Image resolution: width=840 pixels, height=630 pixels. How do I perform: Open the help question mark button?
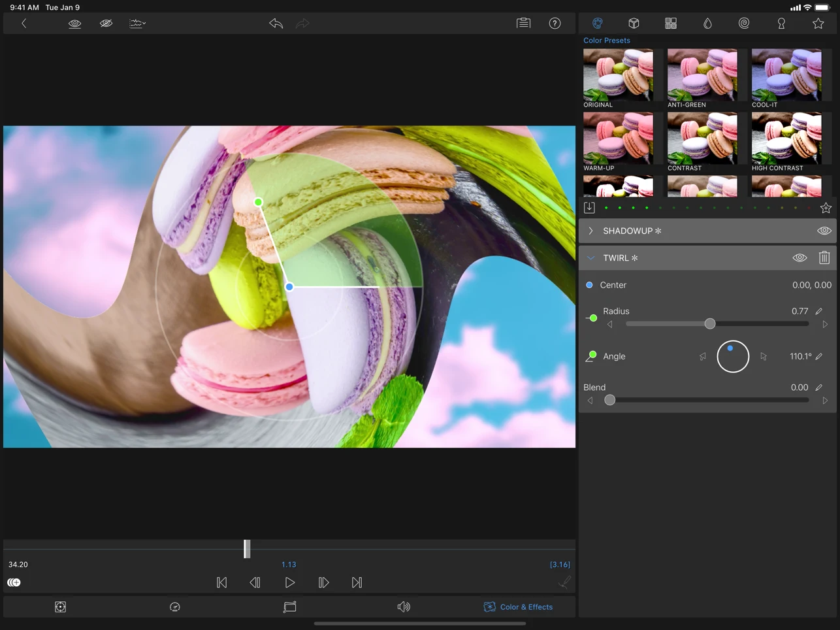(555, 24)
